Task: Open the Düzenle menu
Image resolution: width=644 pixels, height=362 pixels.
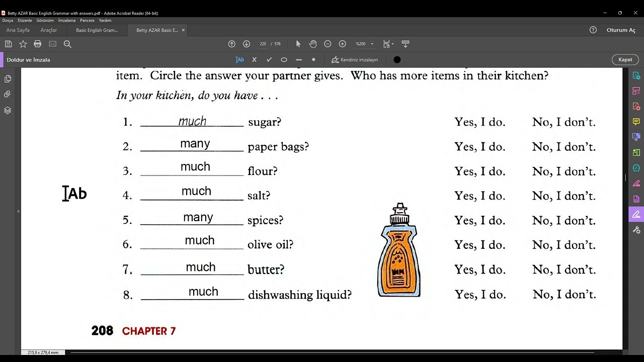Action: pos(25,21)
